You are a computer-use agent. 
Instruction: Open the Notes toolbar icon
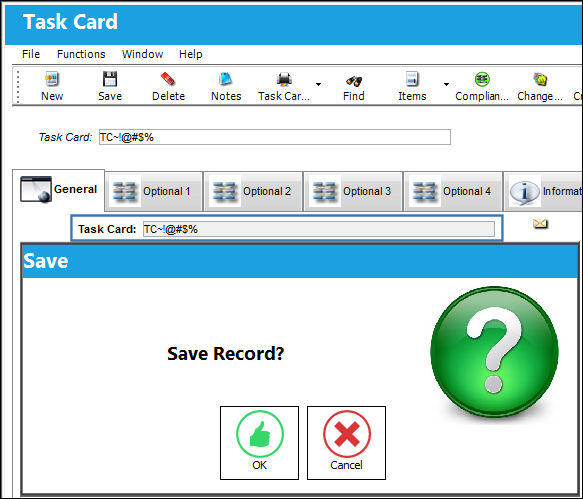[x=226, y=79]
